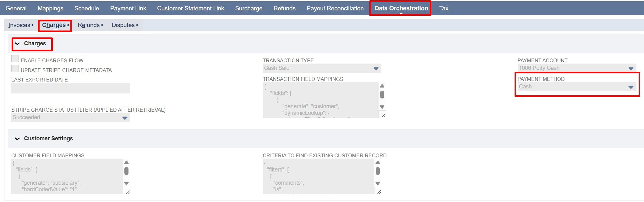Go to the Disputes subtab

(x=123, y=25)
